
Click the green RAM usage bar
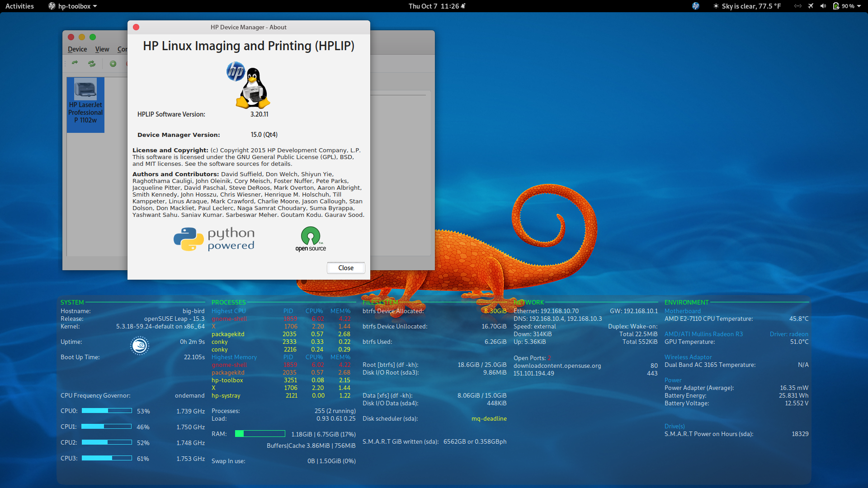click(x=260, y=434)
